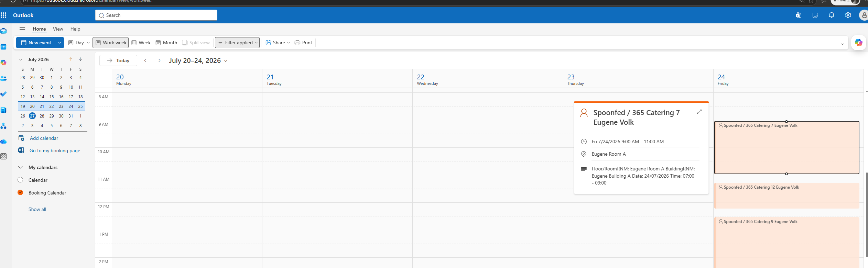Jump to Today in the calendar
868x268 pixels.
118,60
